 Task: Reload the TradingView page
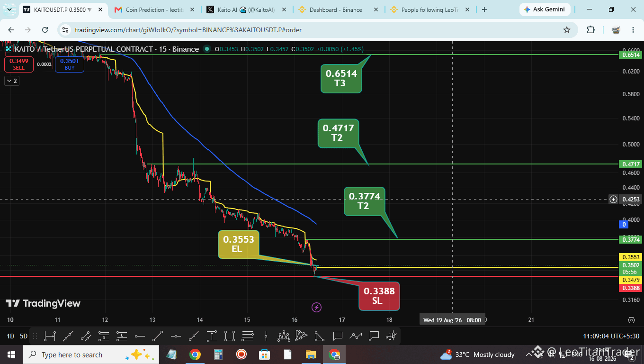pyautogui.click(x=45, y=30)
